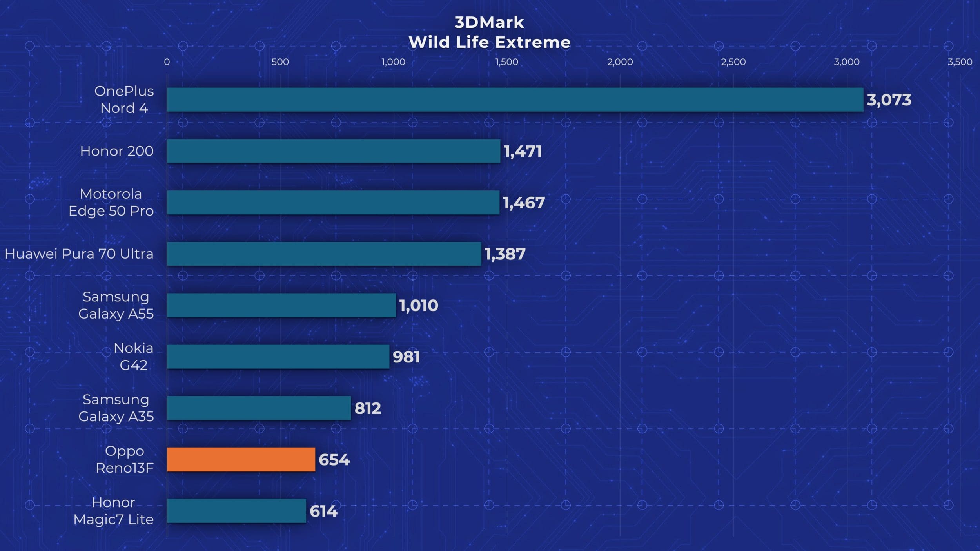Pick the "654" score value
Viewport: 980px width, 551px height.
click(x=334, y=460)
